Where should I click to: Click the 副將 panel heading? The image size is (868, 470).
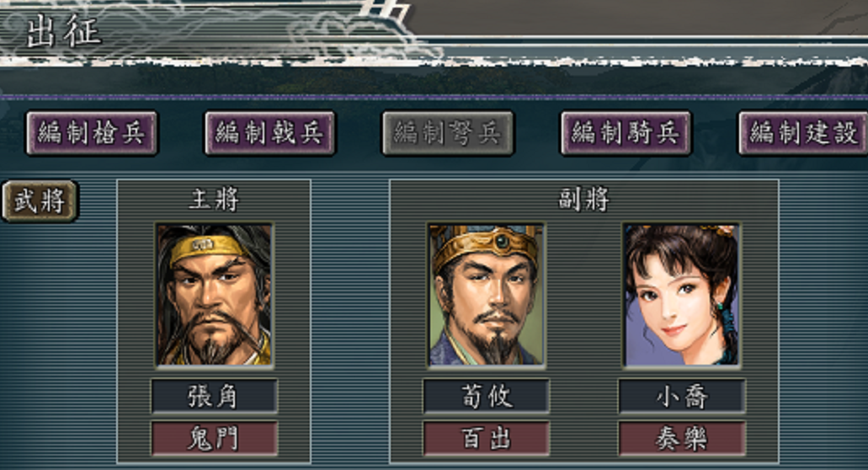click(583, 200)
